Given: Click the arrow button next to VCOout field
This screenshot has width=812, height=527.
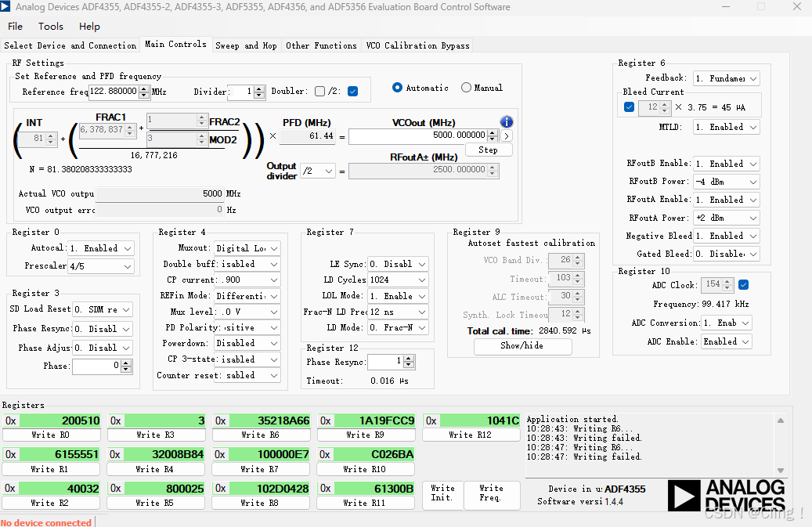Looking at the screenshot, I should click(x=507, y=136).
